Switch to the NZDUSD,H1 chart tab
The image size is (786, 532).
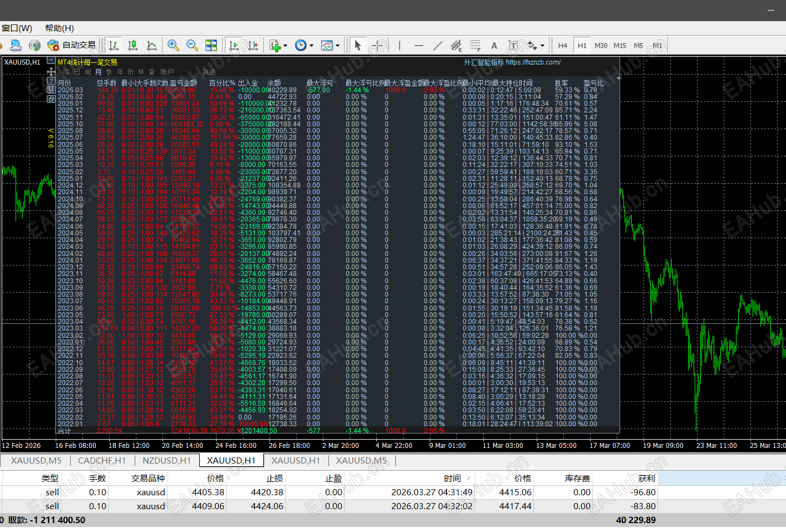166,461
